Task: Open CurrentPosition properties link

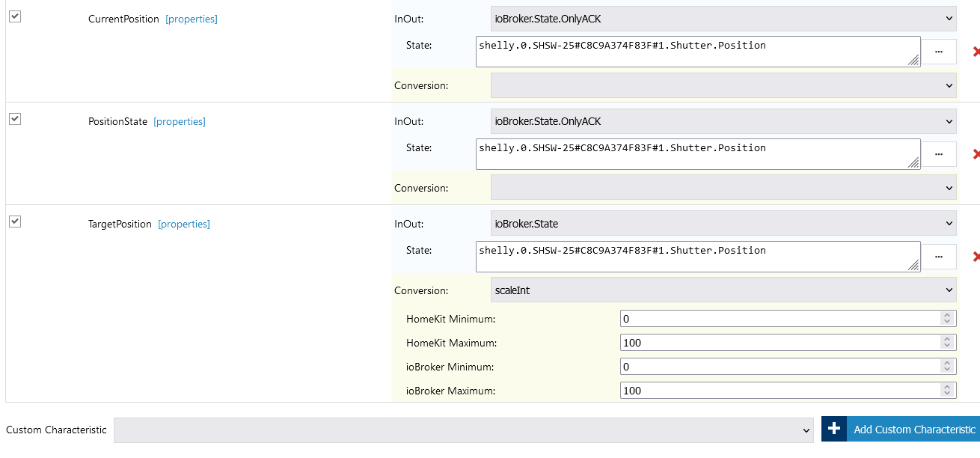Action: (192, 19)
